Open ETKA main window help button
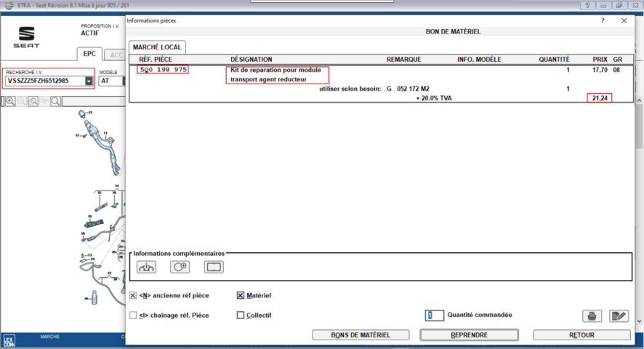Image resolution: width=644 pixels, height=349 pixels. (587, 5)
